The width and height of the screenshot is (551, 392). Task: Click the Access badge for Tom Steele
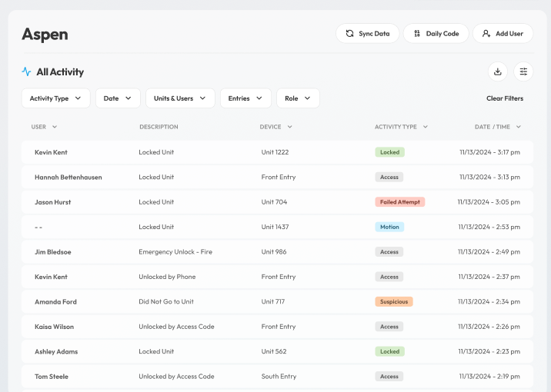click(389, 376)
